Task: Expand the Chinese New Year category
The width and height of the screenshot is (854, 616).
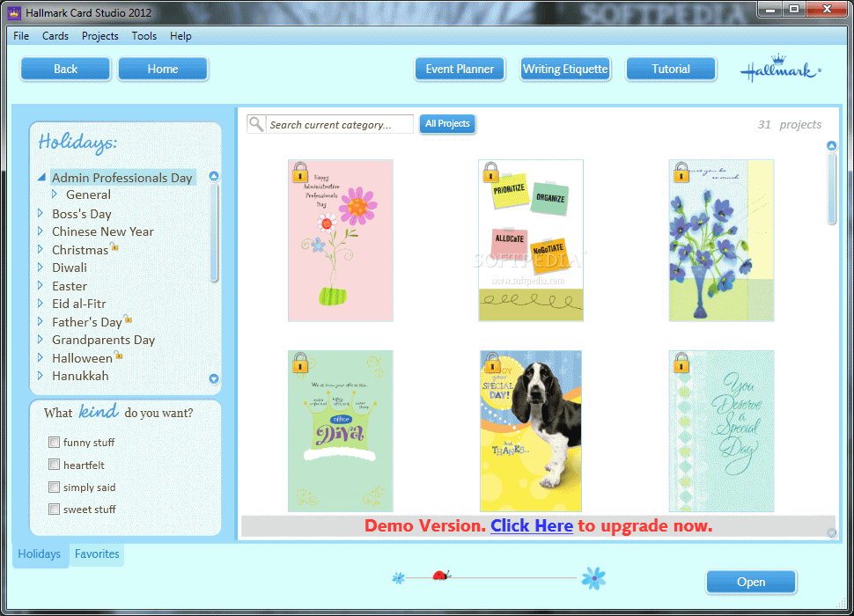Action: (x=40, y=231)
